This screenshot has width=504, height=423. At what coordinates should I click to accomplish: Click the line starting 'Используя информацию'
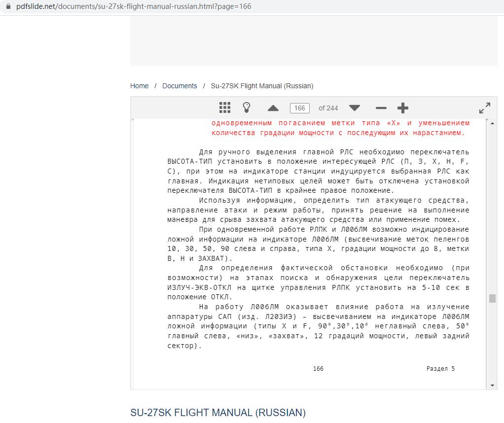334,200
